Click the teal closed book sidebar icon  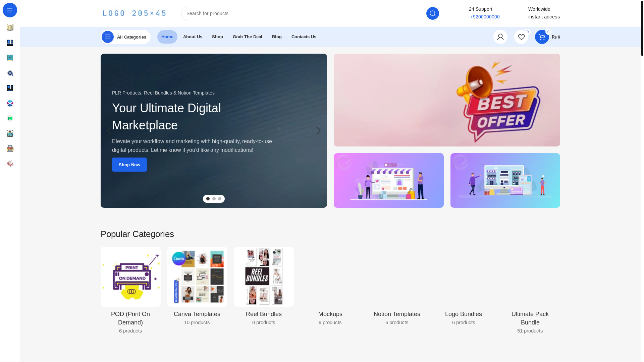[x=10, y=58]
